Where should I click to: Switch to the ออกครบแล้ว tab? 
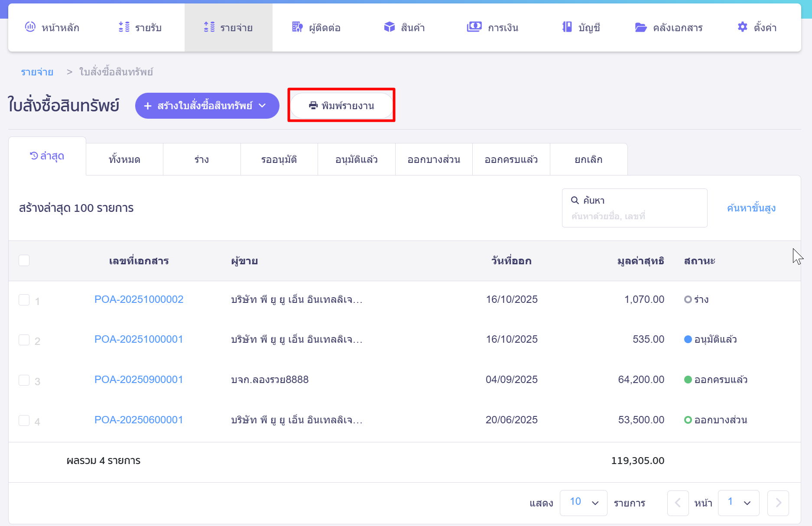point(511,159)
